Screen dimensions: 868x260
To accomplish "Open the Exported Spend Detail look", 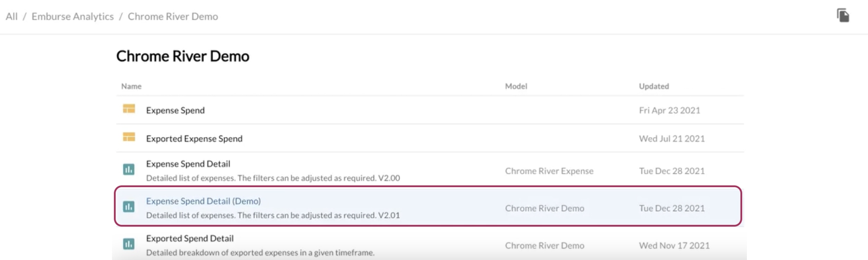I will point(190,238).
